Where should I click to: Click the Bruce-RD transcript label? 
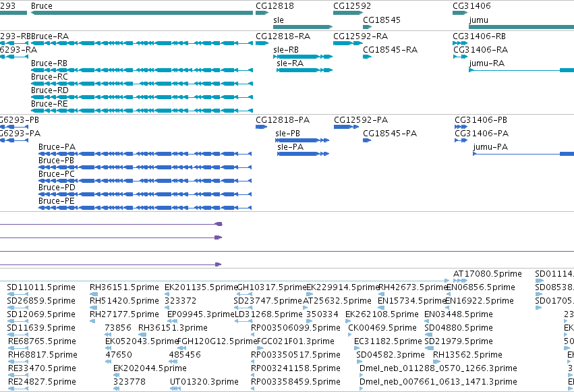[50, 90]
